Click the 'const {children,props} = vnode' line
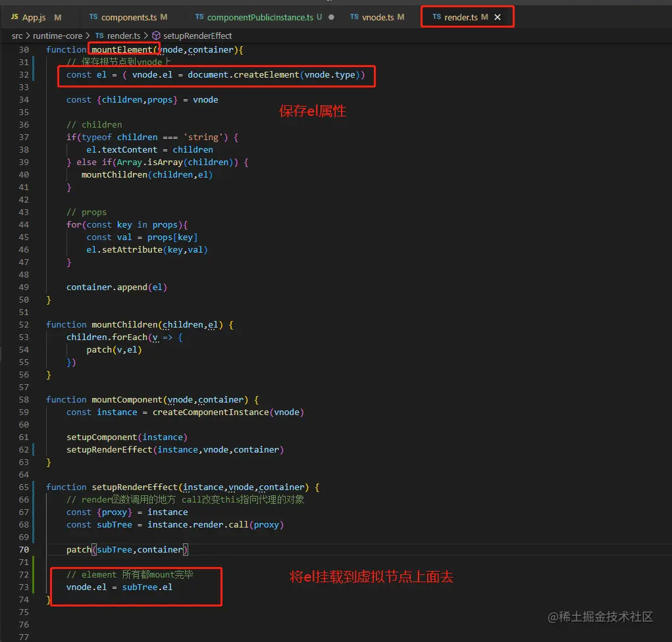This screenshot has width=672, height=642. click(x=142, y=100)
